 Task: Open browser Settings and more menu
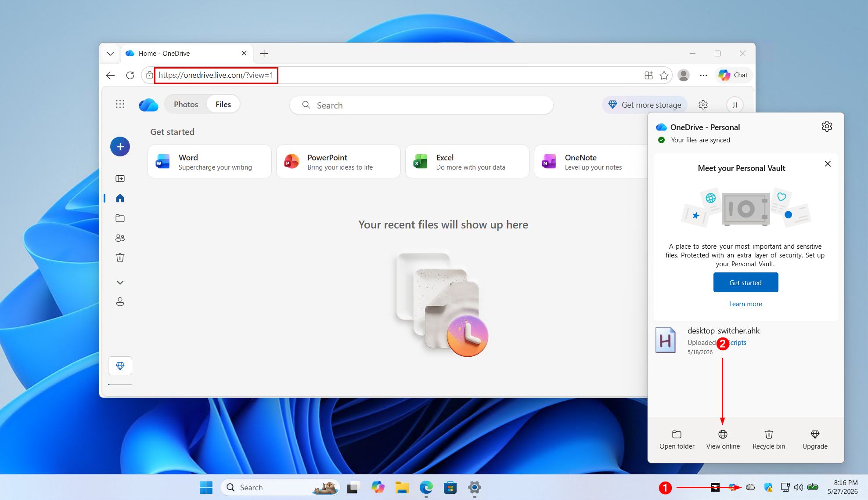tap(703, 75)
